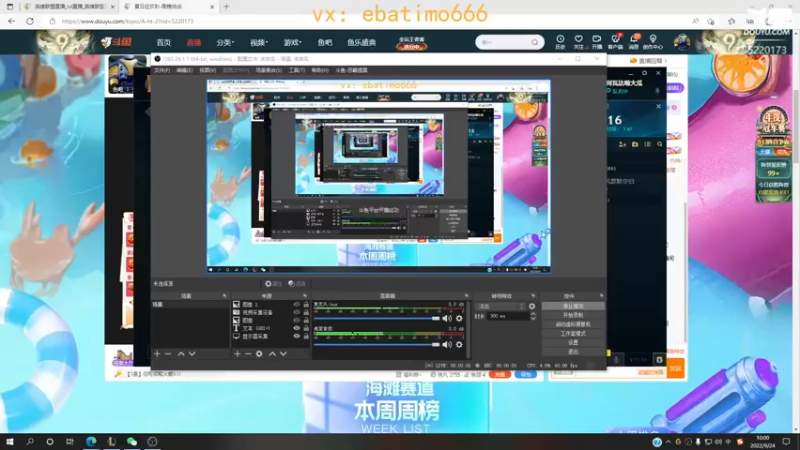The height and width of the screenshot is (450, 800).
Task: Open Windows Start menu on taskbar
Action: pyautogui.click(x=10, y=442)
